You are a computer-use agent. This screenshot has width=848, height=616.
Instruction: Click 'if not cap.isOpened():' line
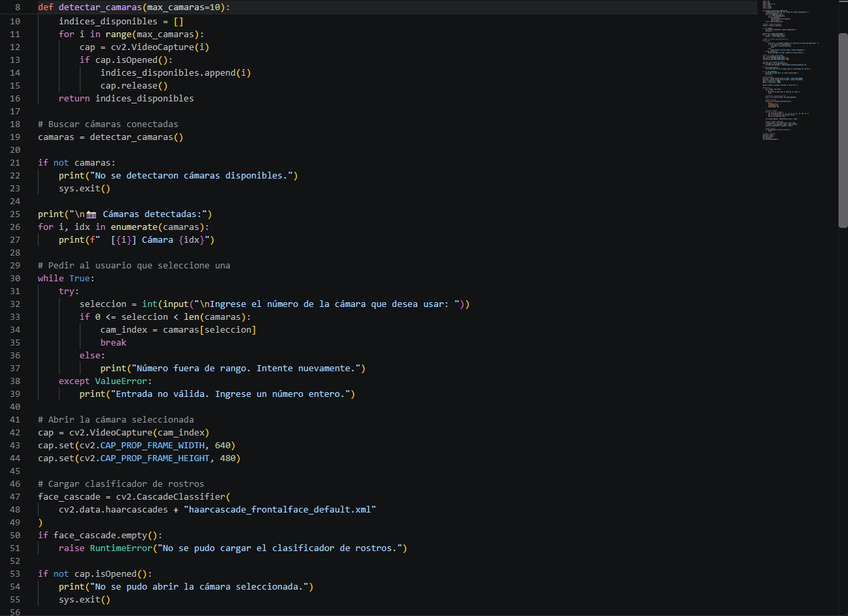pyautogui.click(x=95, y=573)
